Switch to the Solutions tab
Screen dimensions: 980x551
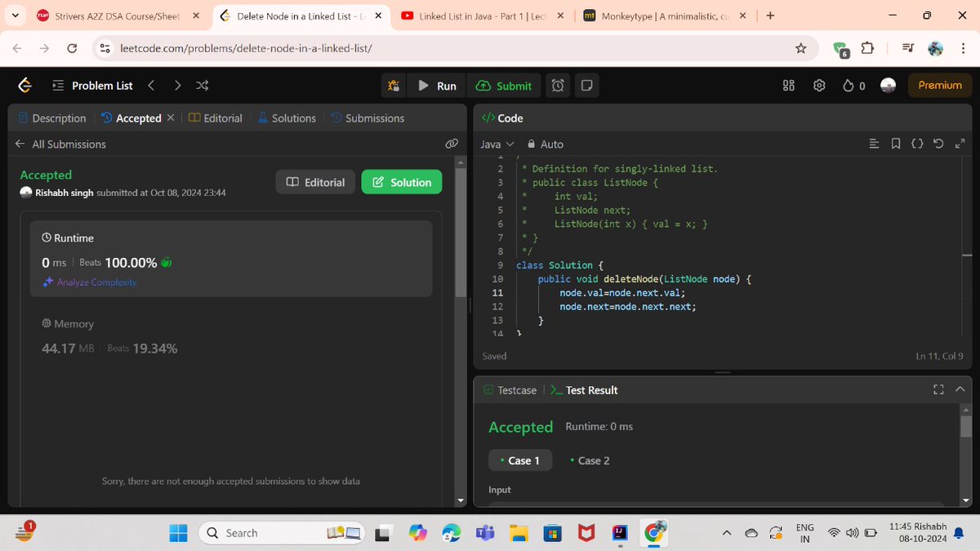[x=287, y=118]
